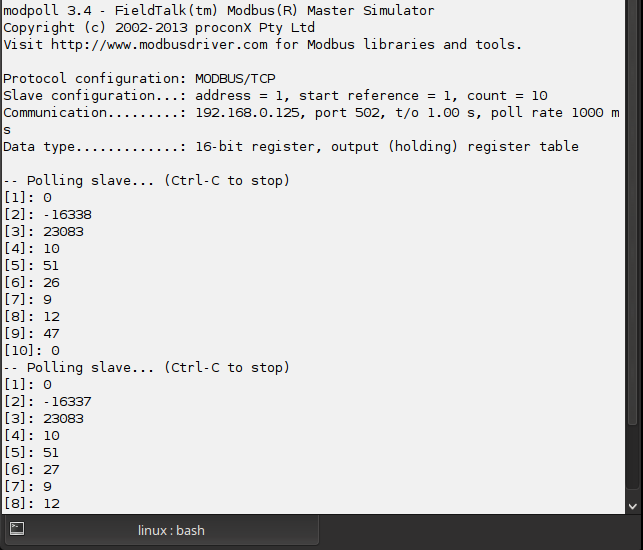Click the scrollbar down arrow
This screenshot has height=550, width=643.
(x=632, y=507)
